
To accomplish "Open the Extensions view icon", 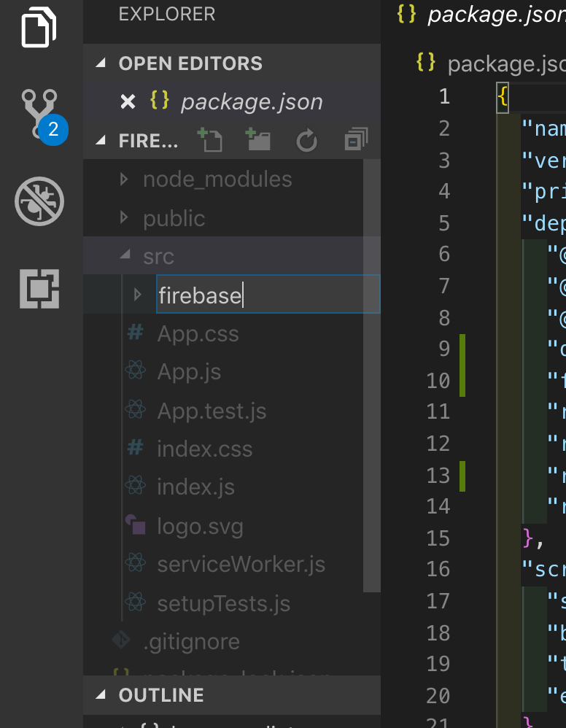I will tap(39, 288).
